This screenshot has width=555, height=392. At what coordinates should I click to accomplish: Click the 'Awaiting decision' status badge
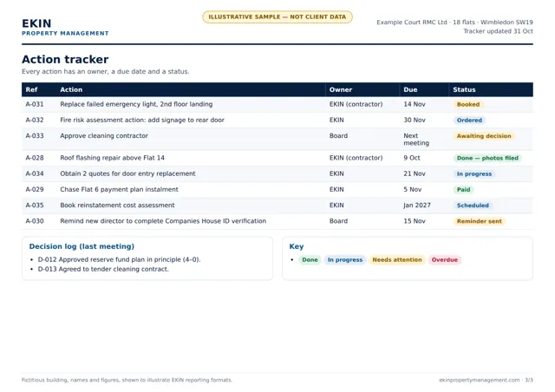(484, 136)
